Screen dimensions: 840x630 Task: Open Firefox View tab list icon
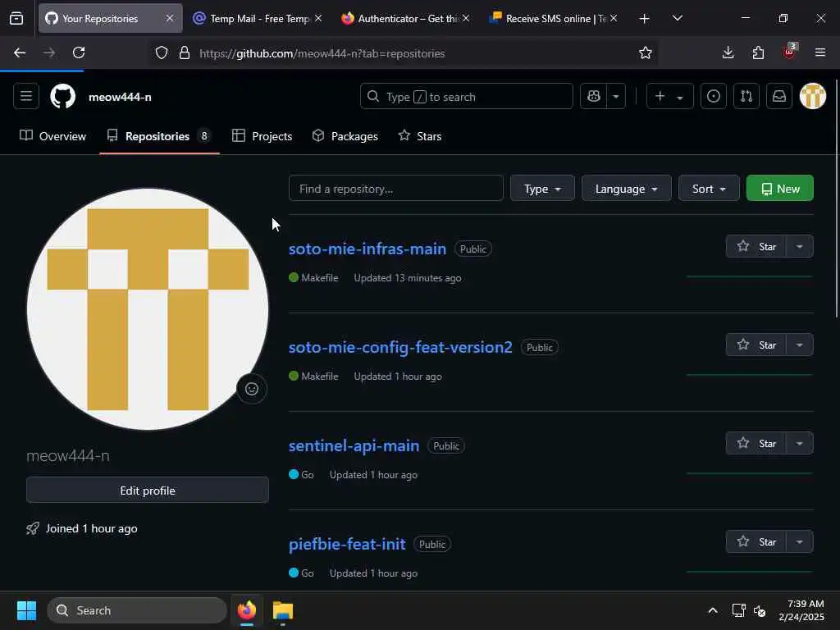pyautogui.click(x=16, y=18)
